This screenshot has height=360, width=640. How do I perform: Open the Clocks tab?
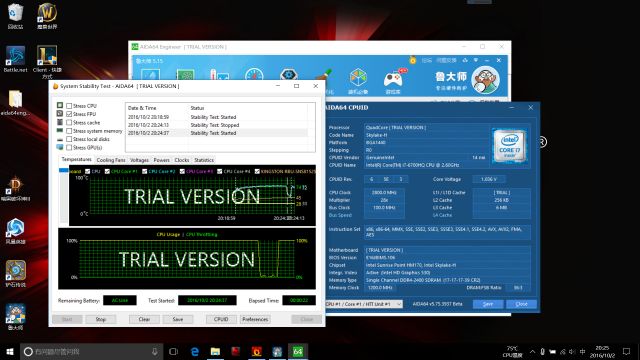pyautogui.click(x=182, y=160)
